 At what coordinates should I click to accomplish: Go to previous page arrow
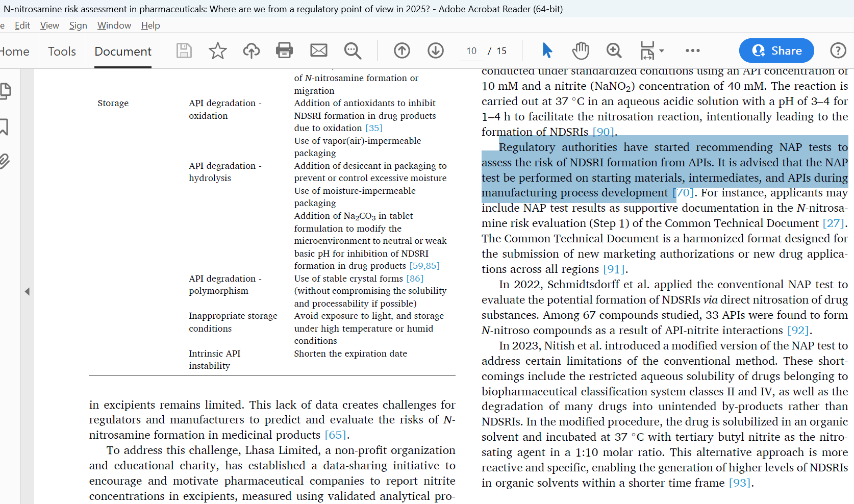402,51
